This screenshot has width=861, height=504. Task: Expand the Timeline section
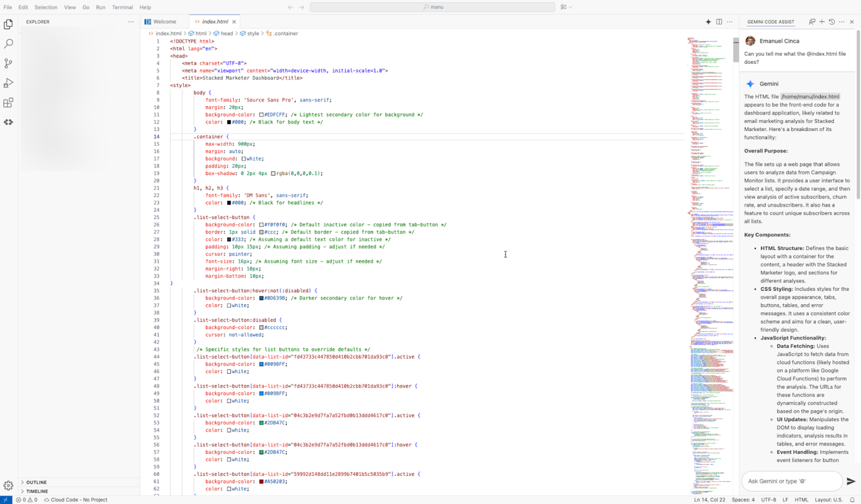click(37, 491)
